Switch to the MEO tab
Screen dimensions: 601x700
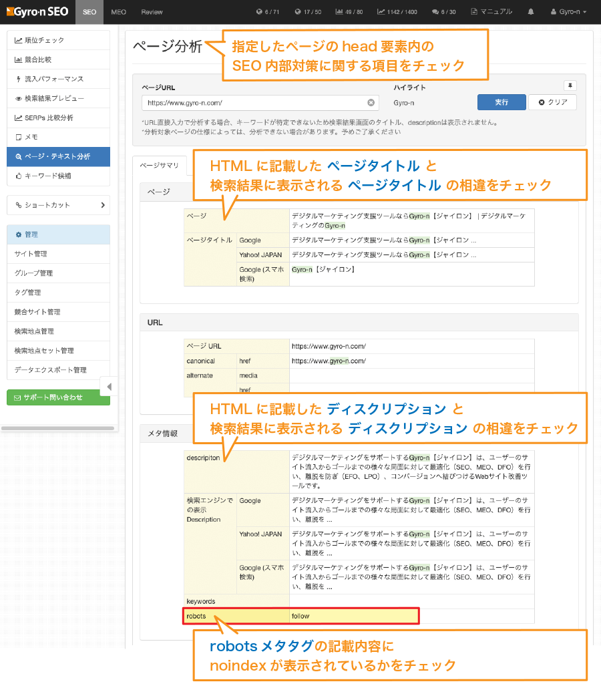coord(118,11)
